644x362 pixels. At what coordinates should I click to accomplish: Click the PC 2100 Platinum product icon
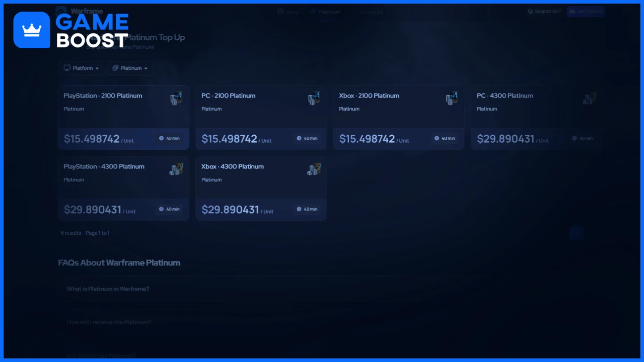pos(314,98)
